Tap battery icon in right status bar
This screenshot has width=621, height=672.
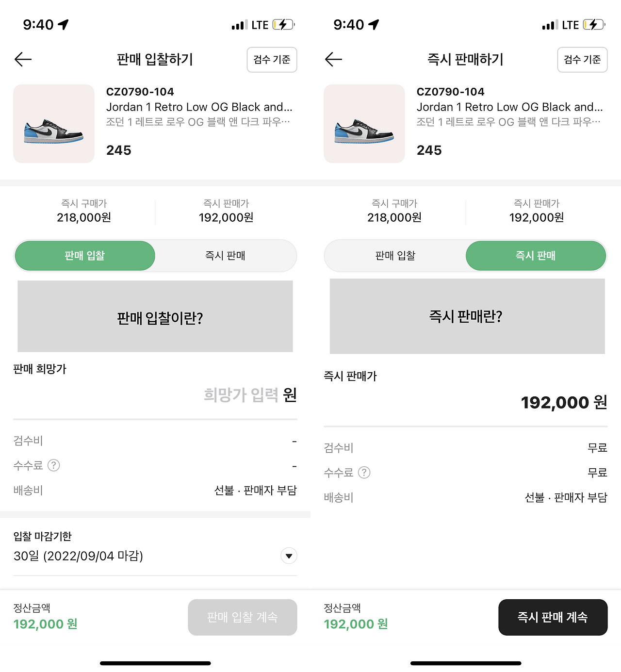click(594, 25)
